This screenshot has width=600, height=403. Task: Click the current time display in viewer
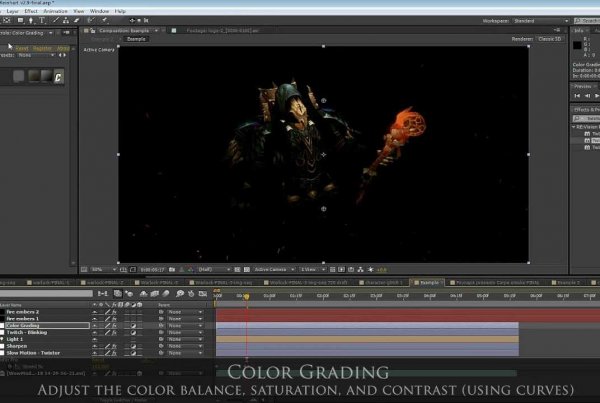click(152, 270)
